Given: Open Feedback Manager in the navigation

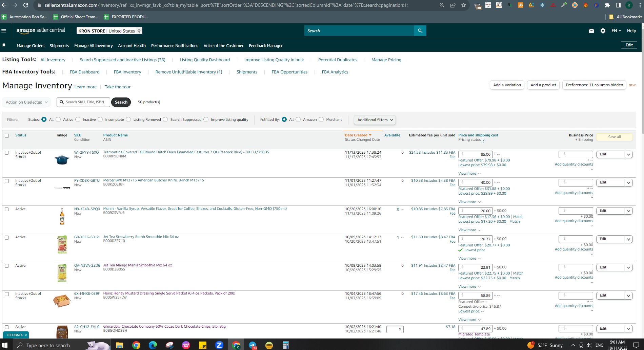Looking at the screenshot, I should tap(266, 46).
